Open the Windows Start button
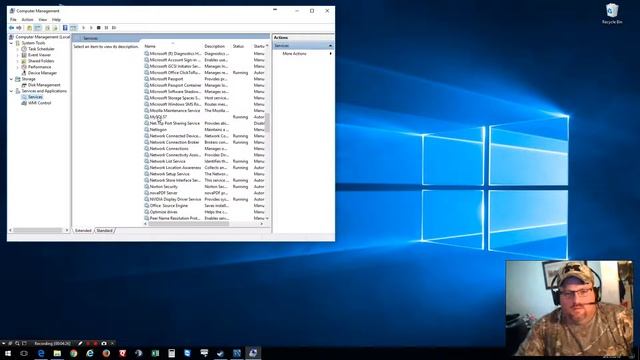 point(8,353)
